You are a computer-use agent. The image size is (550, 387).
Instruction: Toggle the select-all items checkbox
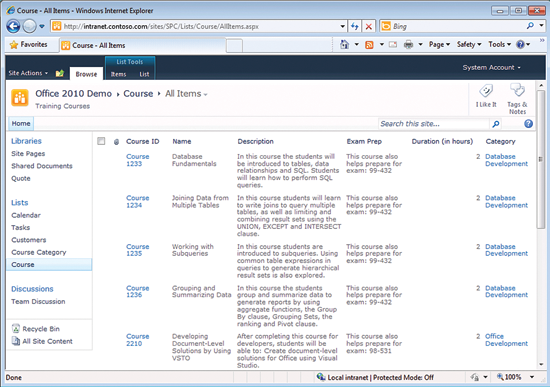101,141
